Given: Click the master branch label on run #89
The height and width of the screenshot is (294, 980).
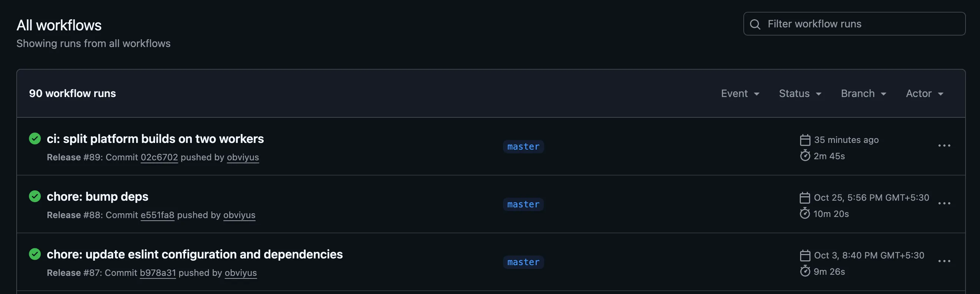Looking at the screenshot, I should click(x=523, y=147).
